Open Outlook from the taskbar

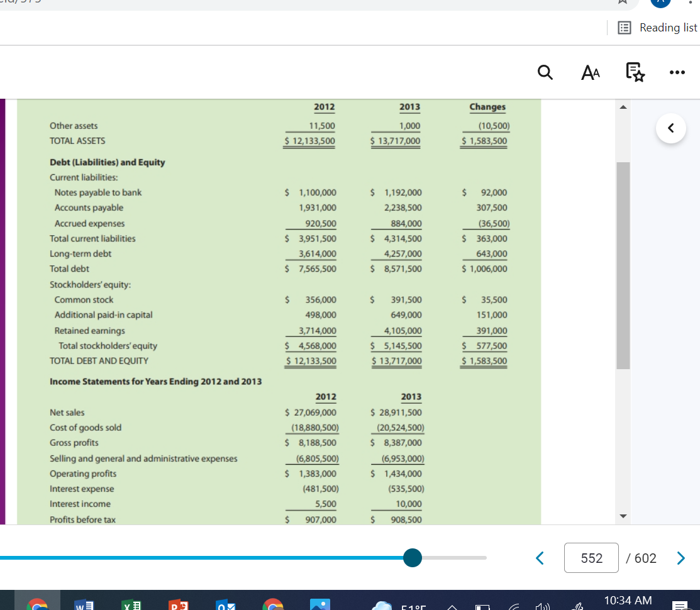point(226,605)
